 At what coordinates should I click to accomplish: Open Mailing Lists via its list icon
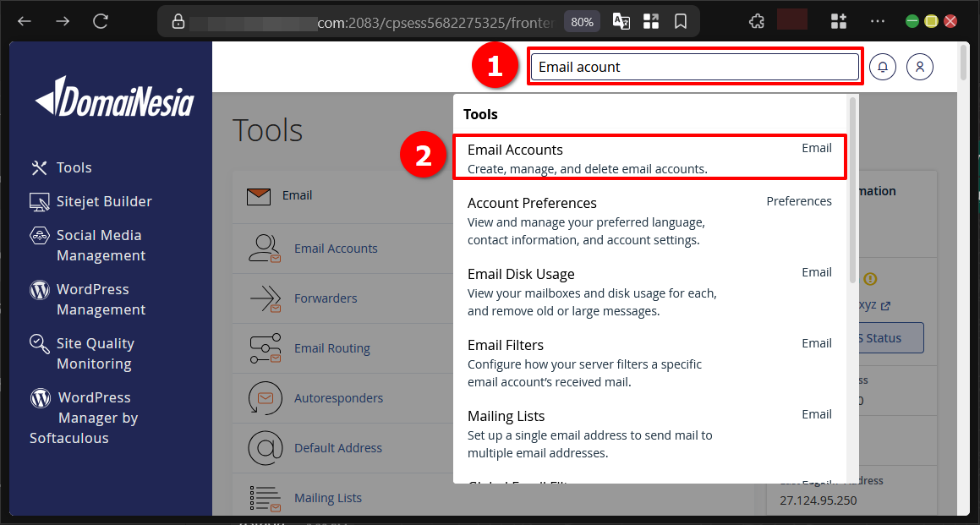tap(265, 497)
